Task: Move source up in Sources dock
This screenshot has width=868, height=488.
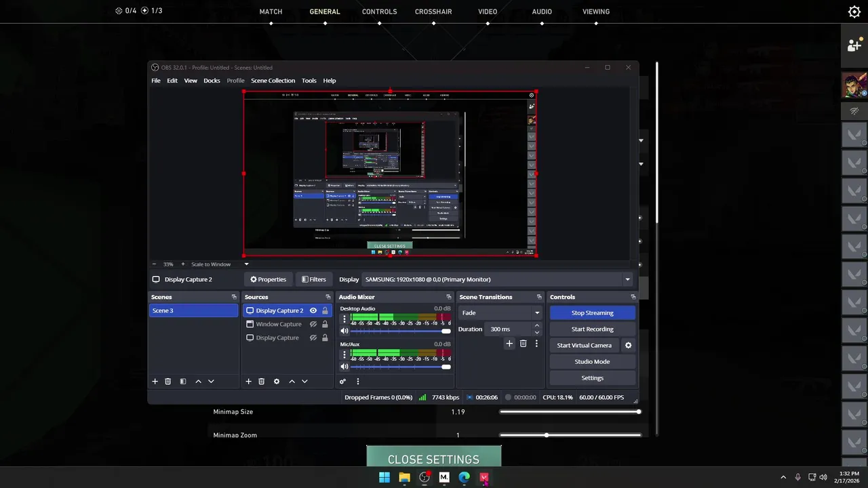Action: (x=292, y=382)
